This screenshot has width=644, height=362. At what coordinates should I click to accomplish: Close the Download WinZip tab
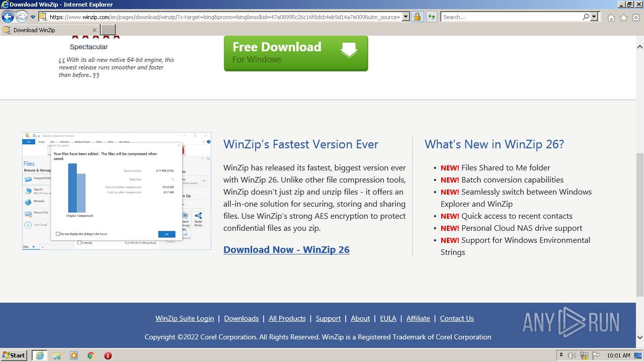[x=94, y=30]
